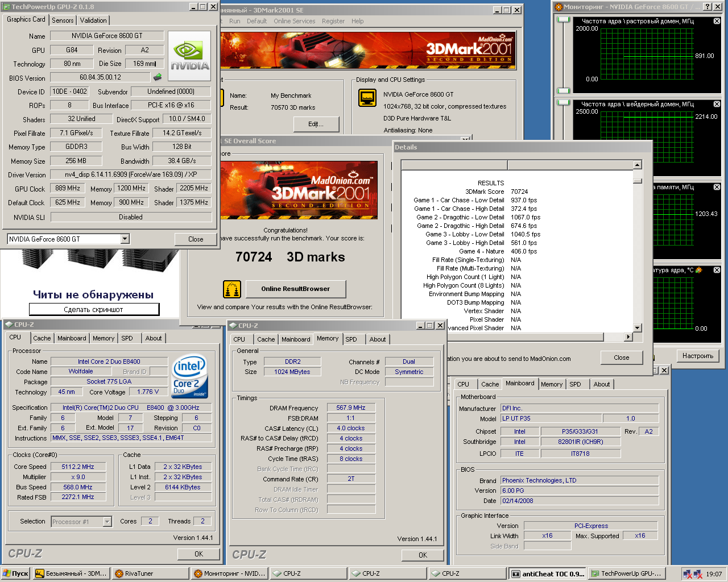The width and height of the screenshot is (728, 582).
Task: Open the Register menu in 3DMark
Action: click(x=333, y=21)
